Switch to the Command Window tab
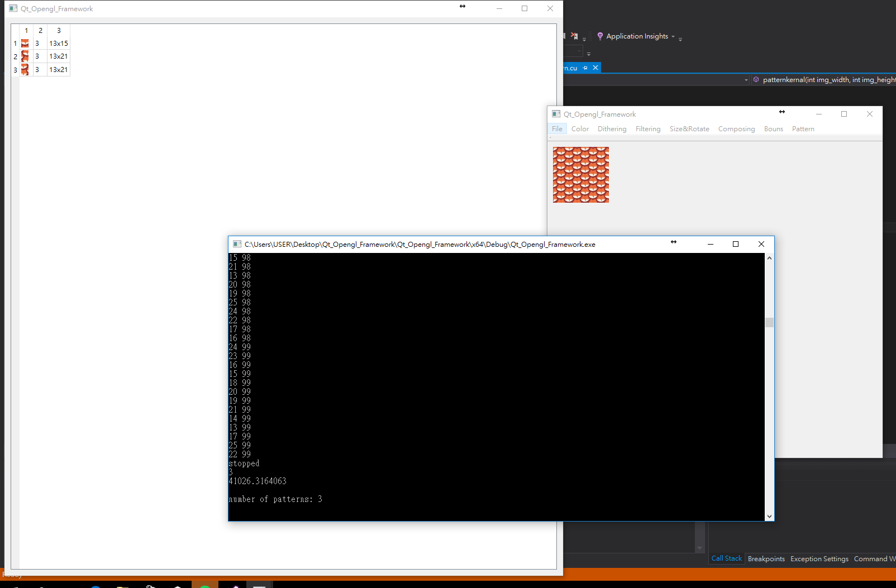This screenshot has width=896, height=588. click(874, 558)
